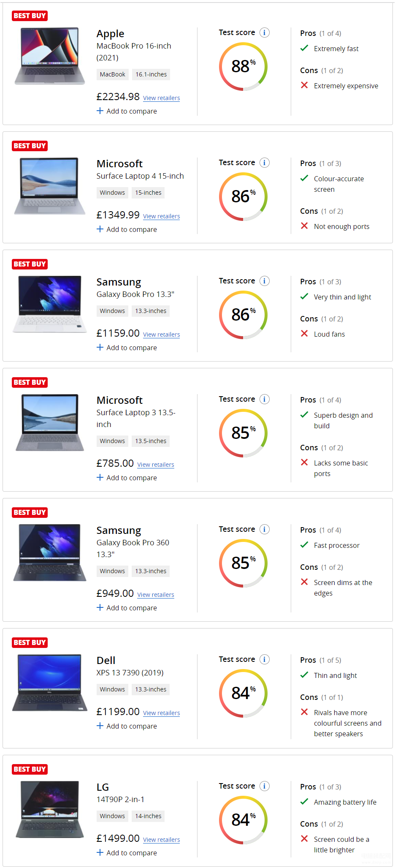This screenshot has width=395, height=868.
Task: Click plus icon to compare Dell XPS 13
Action: point(100,726)
